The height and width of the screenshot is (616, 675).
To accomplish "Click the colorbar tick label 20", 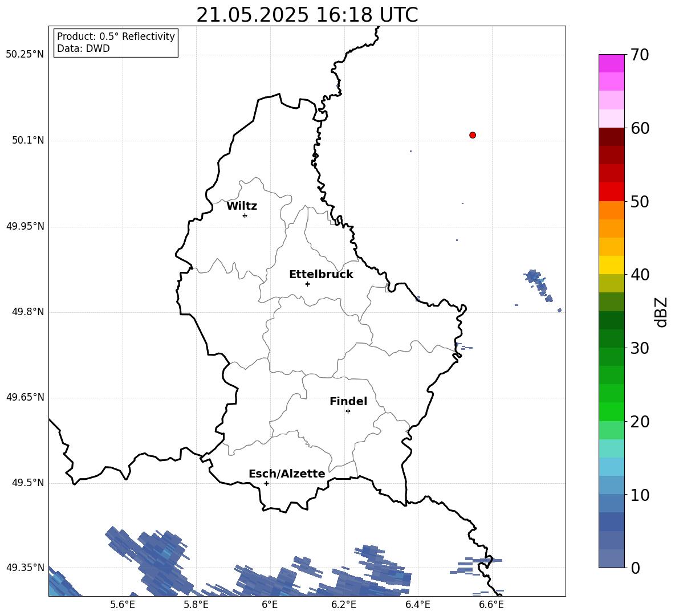I will 640,422.
